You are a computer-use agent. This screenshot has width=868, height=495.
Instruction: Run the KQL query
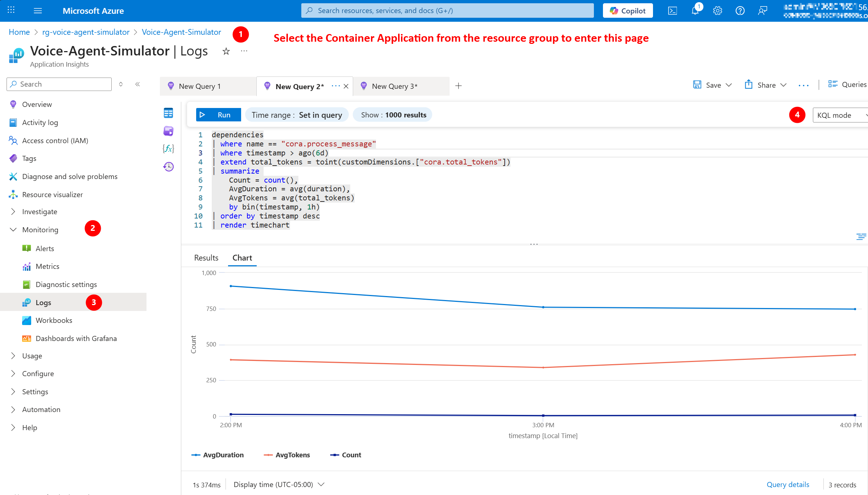click(x=218, y=115)
